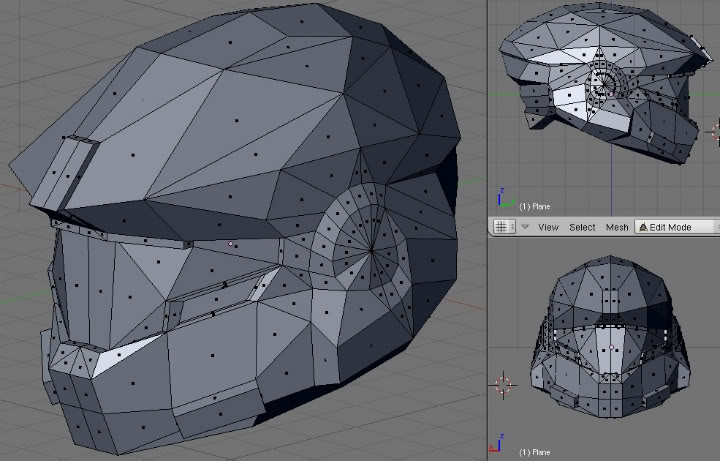Screen dimensions: 720x461
Task: Click the 3D cursor in the front view
Action: [503, 384]
